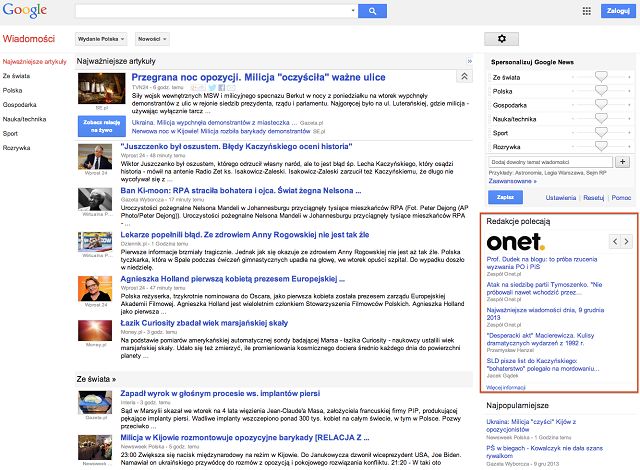Add topic with the plus button
640x470 pixels.
coord(622,162)
